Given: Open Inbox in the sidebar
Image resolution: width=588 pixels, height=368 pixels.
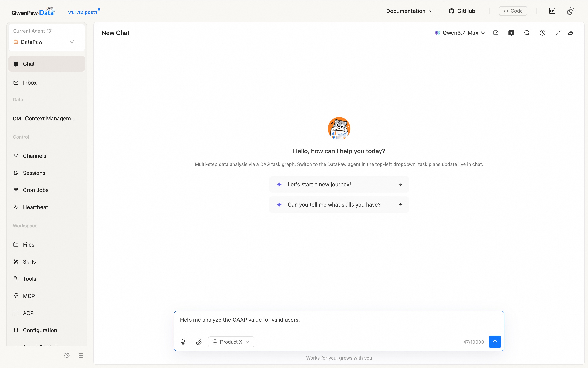Looking at the screenshot, I should (47, 83).
